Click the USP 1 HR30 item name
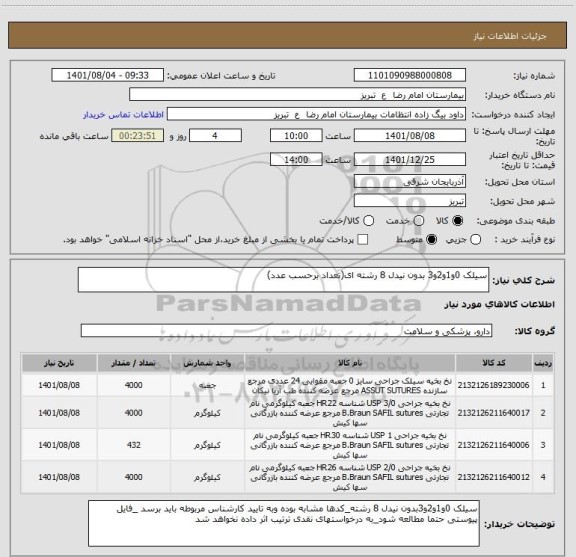 coord(350,445)
